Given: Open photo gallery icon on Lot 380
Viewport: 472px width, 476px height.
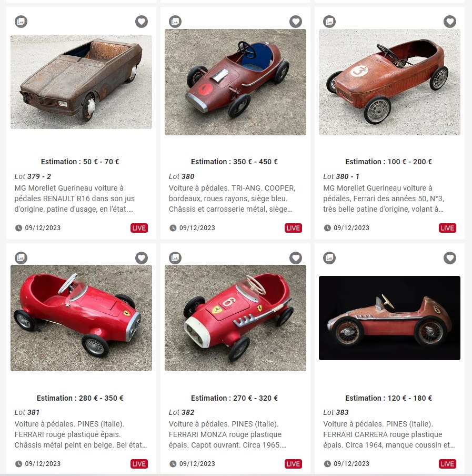Looking at the screenshot, I should pos(175,22).
